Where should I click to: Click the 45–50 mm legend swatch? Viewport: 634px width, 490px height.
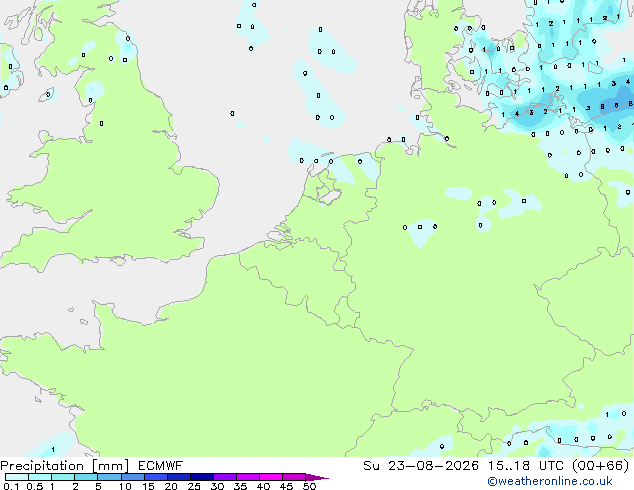click(x=294, y=477)
